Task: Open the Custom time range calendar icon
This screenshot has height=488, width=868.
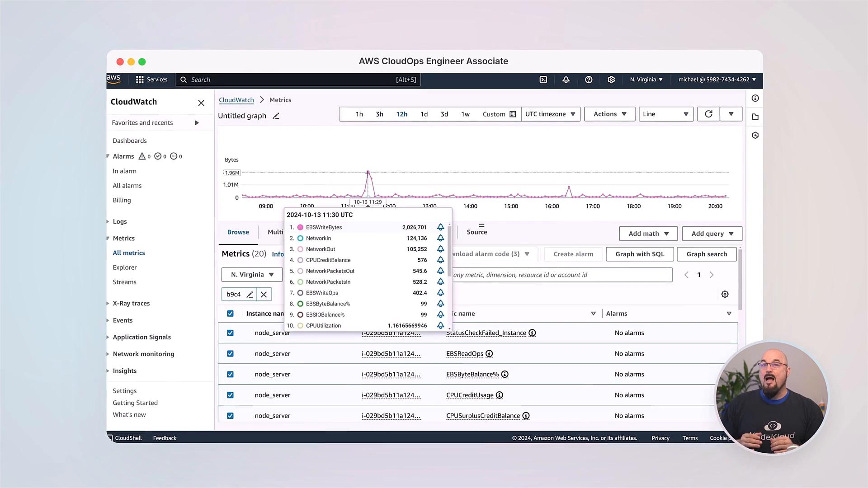Action: (513, 114)
